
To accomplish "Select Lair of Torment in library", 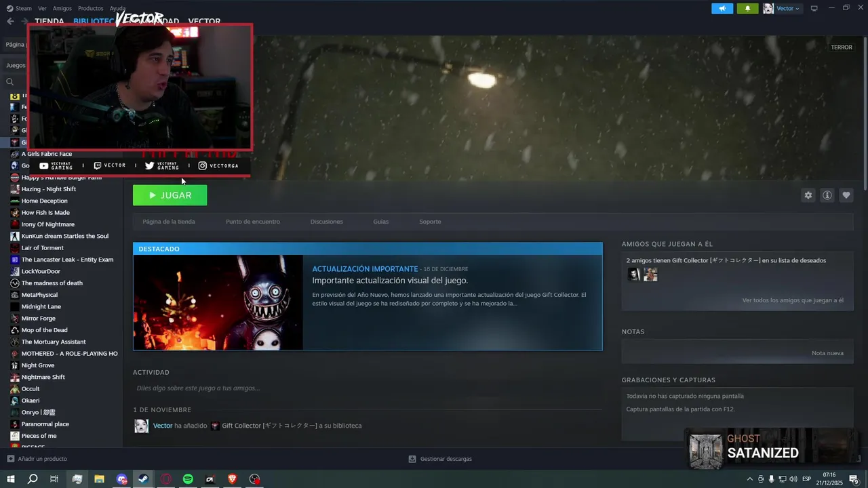I will pyautogui.click(x=43, y=248).
